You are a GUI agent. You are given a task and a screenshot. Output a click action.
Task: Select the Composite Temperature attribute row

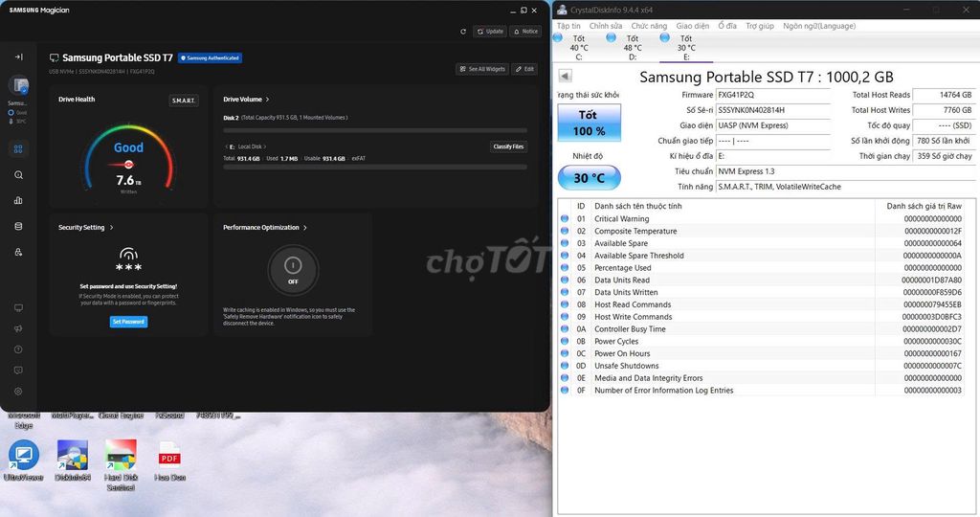761,232
